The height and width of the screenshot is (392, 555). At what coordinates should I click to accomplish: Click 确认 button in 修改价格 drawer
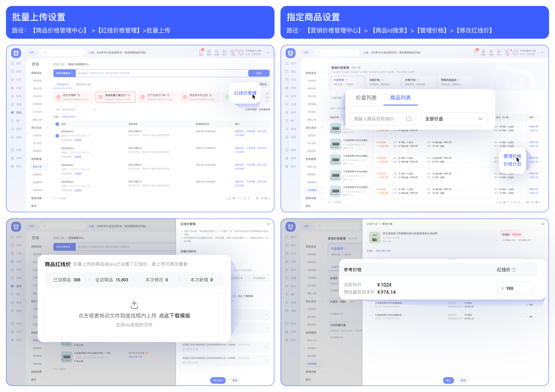[448, 380]
